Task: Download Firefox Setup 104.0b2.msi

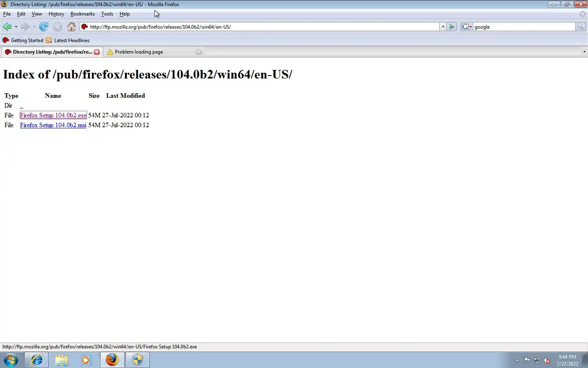Action: (x=53, y=125)
